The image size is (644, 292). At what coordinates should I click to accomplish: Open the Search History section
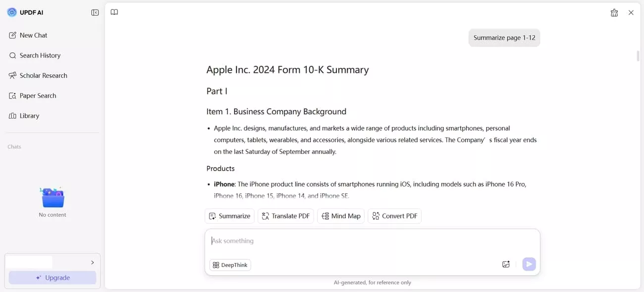click(x=40, y=55)
